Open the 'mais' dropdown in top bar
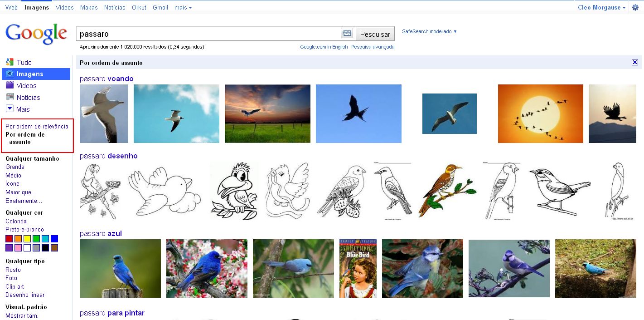 (x=183, y=8)
